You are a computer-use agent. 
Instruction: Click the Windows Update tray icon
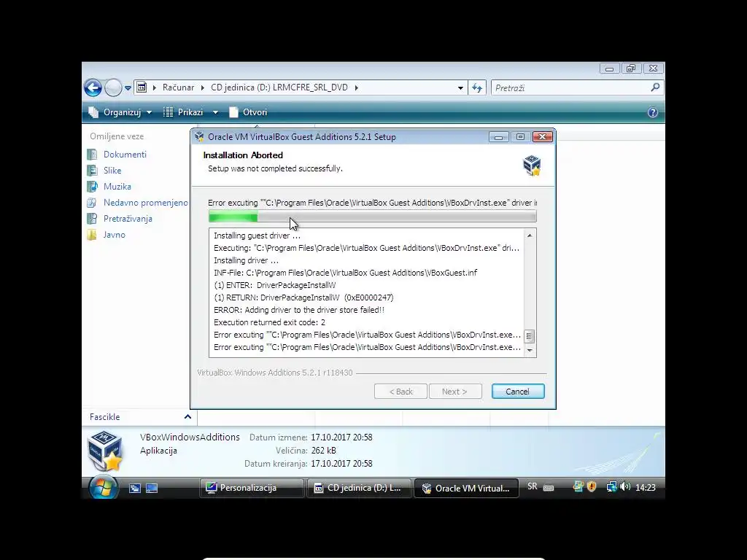click(x=578, y=486)
